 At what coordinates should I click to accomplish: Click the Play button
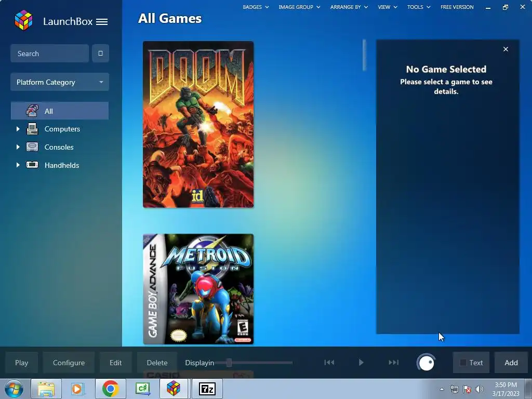(22, 363)
